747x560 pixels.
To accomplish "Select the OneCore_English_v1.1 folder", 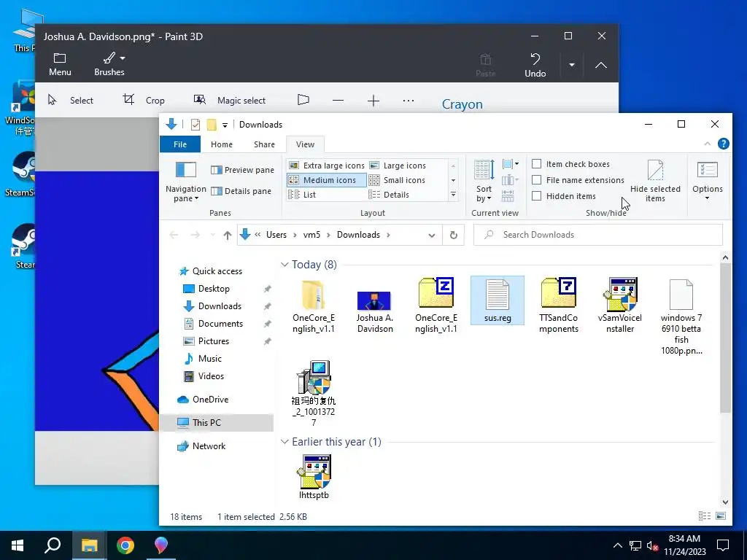I will 314,306.
